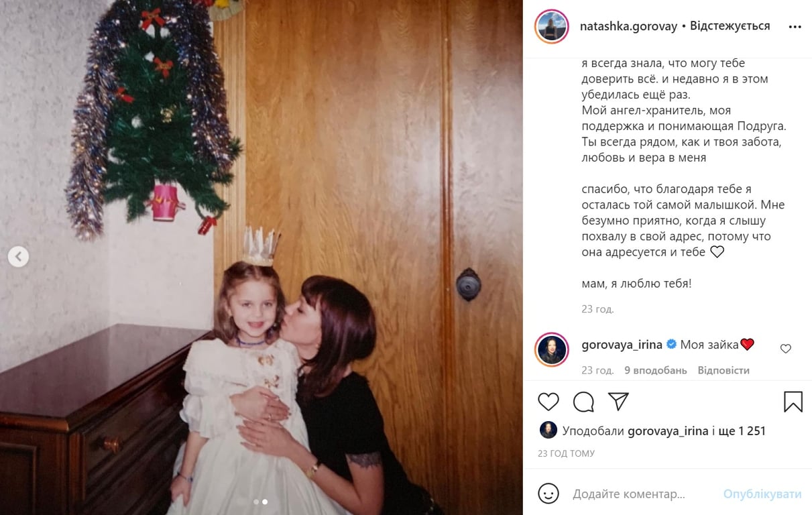Image resolution: width=812 pixels, height=515 pixels.
Task: Open gorovaya_irina username in comment
Action: pos(622,345)
